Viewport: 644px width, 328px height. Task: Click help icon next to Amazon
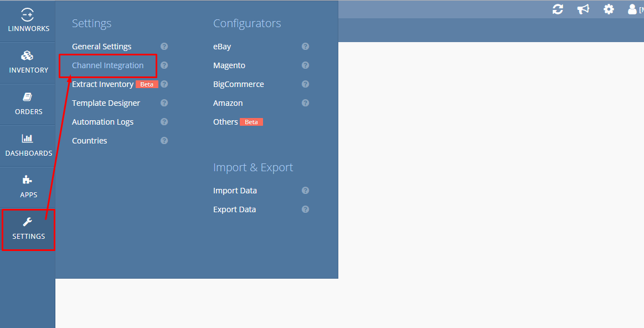pos(305,103)
